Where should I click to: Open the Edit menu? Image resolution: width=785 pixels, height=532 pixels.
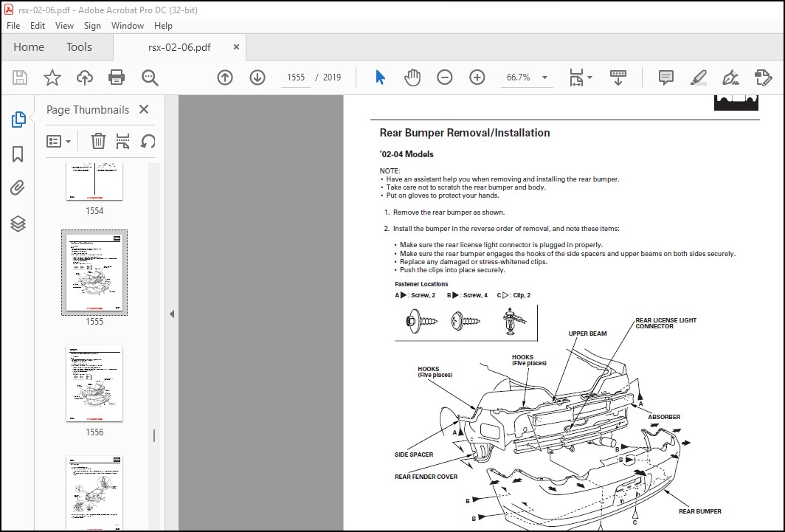pos(38,26)
